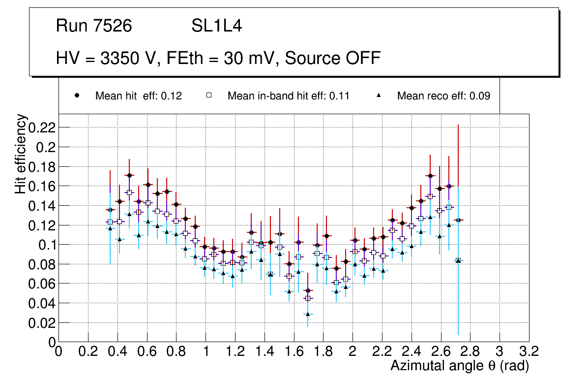Select the "Mean in-band hit eff: 0.11" legend text

click(288, 96)
